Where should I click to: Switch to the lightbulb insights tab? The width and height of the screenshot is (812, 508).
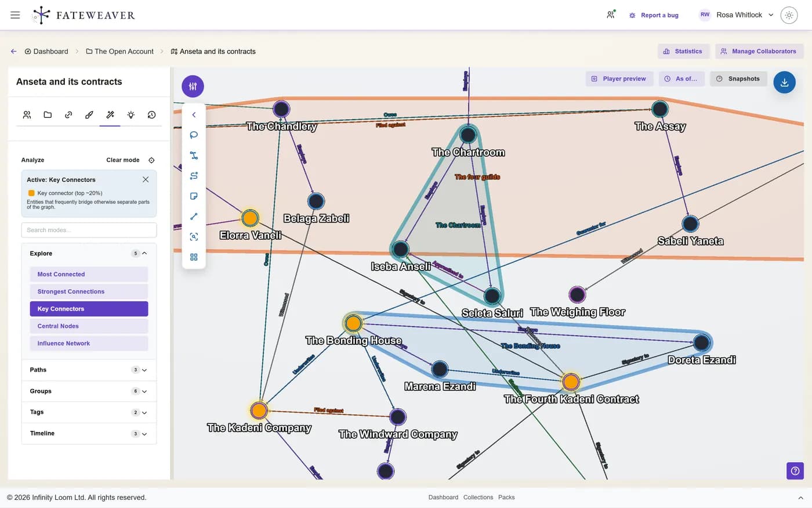pos(131,115)
